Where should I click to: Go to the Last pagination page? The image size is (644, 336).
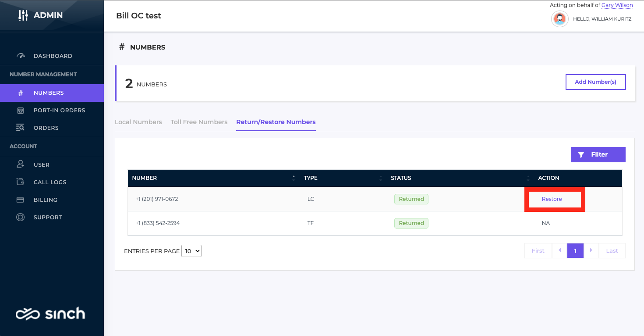[612, 251]
